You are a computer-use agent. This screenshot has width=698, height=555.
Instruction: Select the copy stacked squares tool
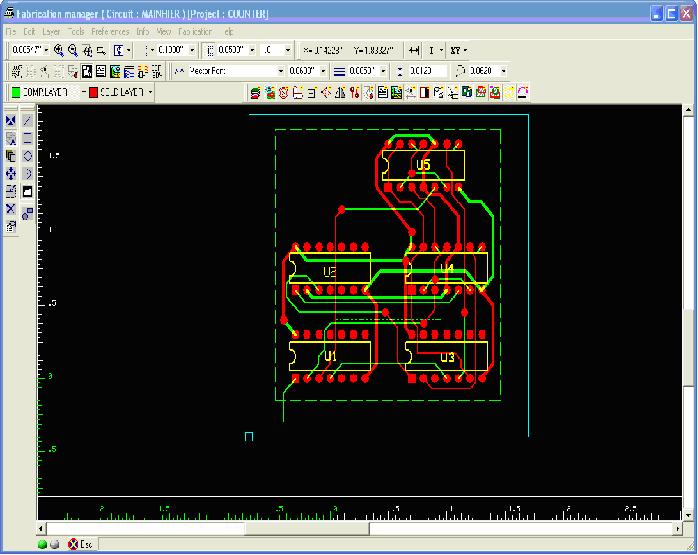click(x=11, y=156)
